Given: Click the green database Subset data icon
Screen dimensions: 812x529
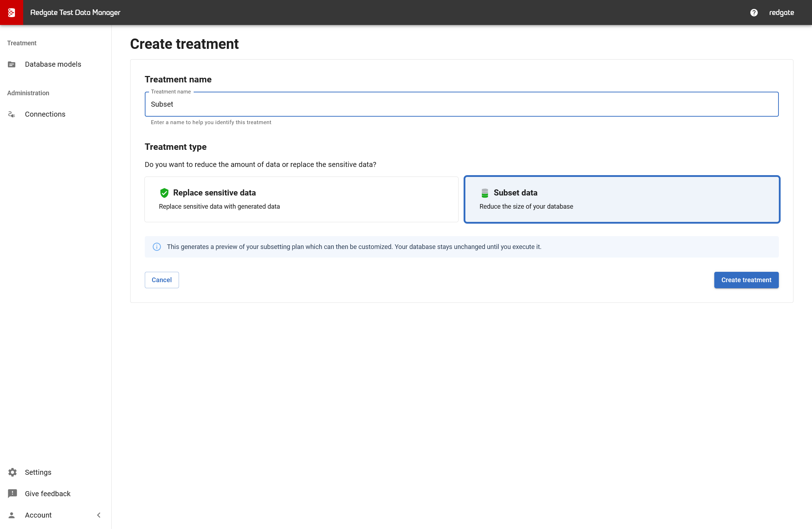Looking at the screenshot, I should click(485, 193).
